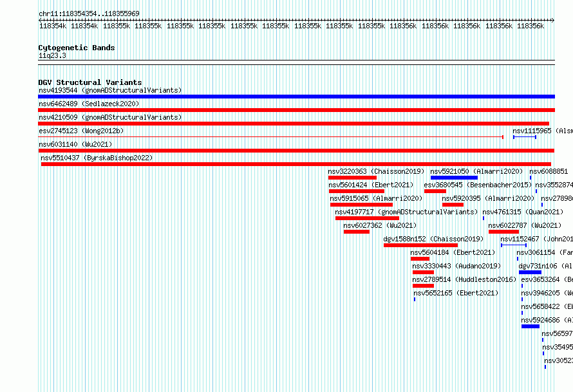This screenshot has width=573, height=392.
Task: Open variant nsv6027362 (Wu2021) label
Action: click(380, 225)
